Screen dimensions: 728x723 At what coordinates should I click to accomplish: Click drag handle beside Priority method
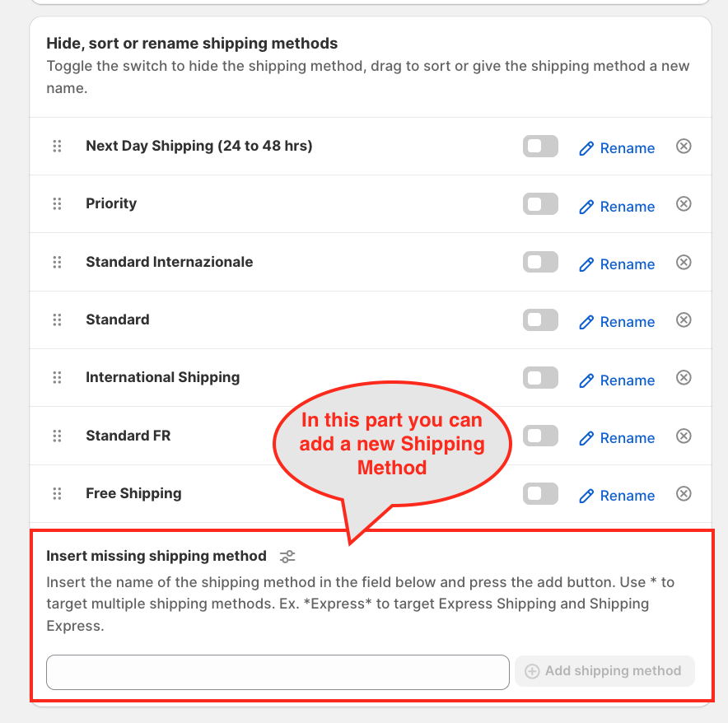57,204
